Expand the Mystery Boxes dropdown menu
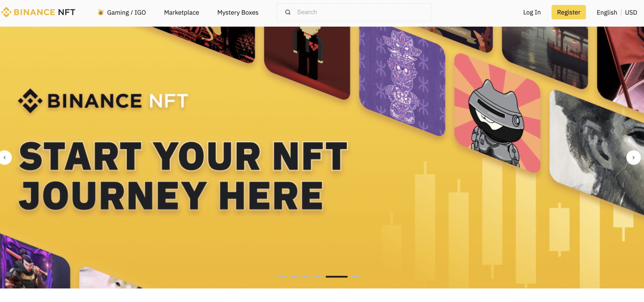This screenshot has width=644, height=302. click(x=237, y=12)
